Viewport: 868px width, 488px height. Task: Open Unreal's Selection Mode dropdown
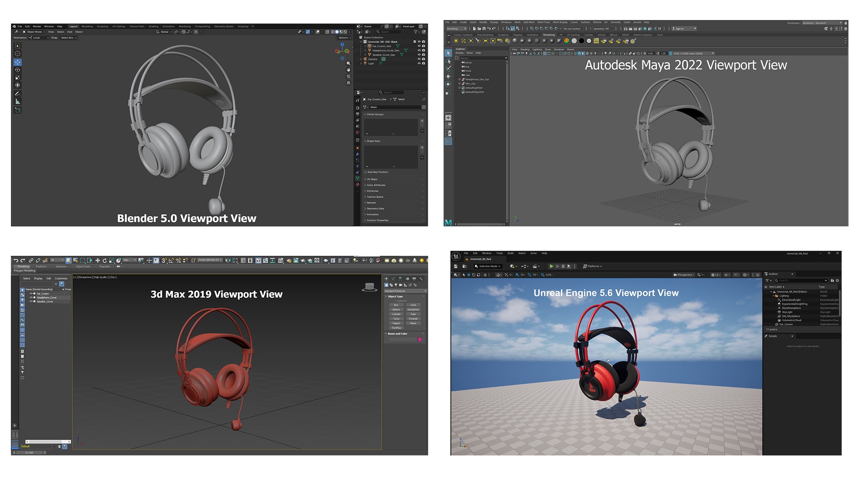488,267
